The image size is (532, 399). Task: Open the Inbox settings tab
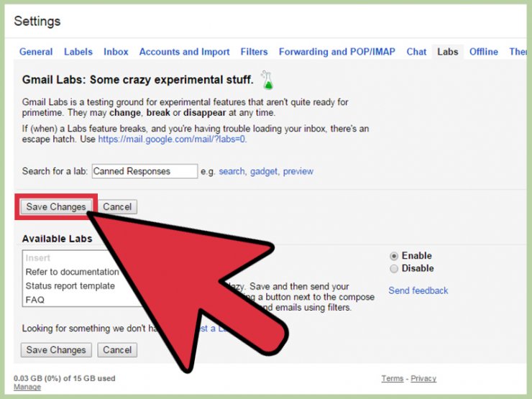[116, 52]
